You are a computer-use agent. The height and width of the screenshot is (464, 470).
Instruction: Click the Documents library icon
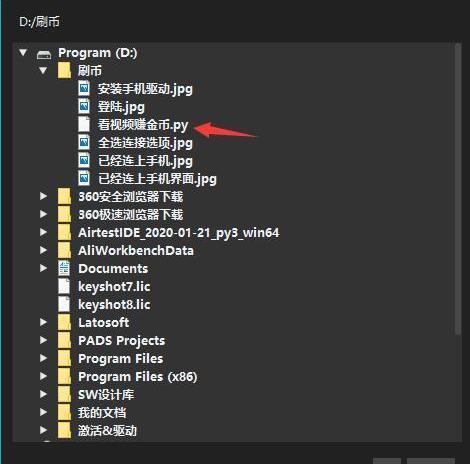tap(64, 268)
